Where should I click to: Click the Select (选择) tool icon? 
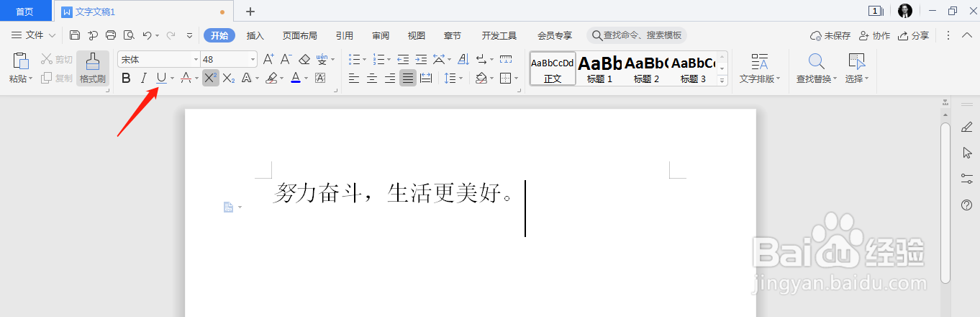[856, 62]
